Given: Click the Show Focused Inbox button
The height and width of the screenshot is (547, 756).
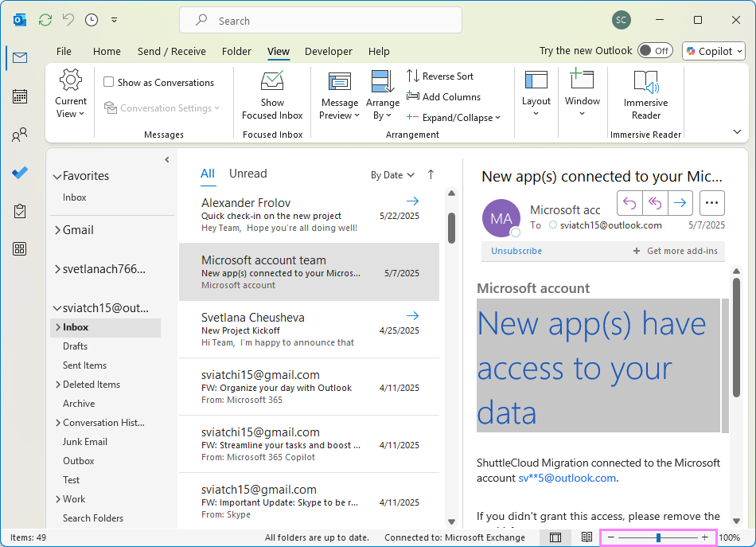Looking at the screenshot, I should pyautogui.click(x=272, y=95).
